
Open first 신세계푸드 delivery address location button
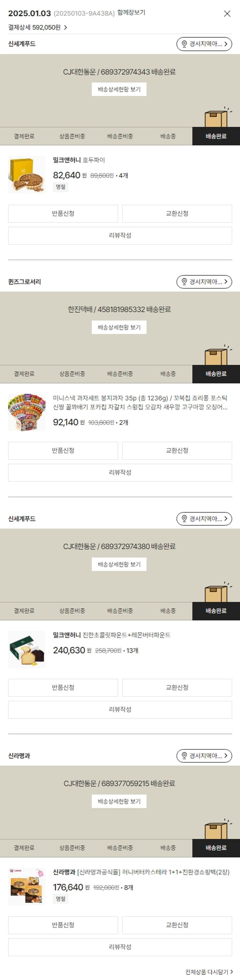204,44
